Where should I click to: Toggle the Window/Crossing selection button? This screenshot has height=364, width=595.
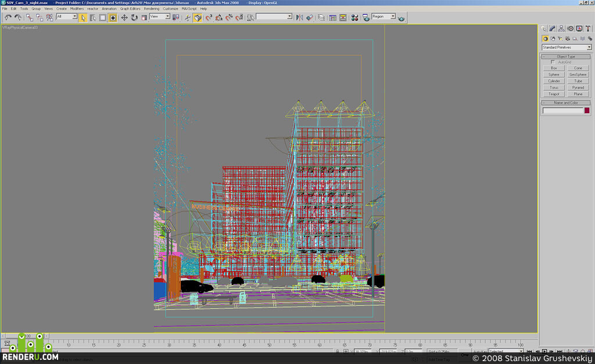click(x=113, y=17)
